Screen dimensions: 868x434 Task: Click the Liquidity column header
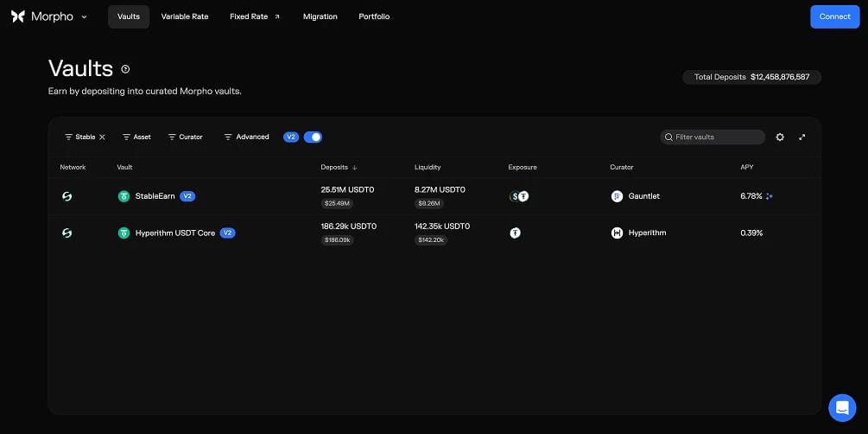point(428,168)
